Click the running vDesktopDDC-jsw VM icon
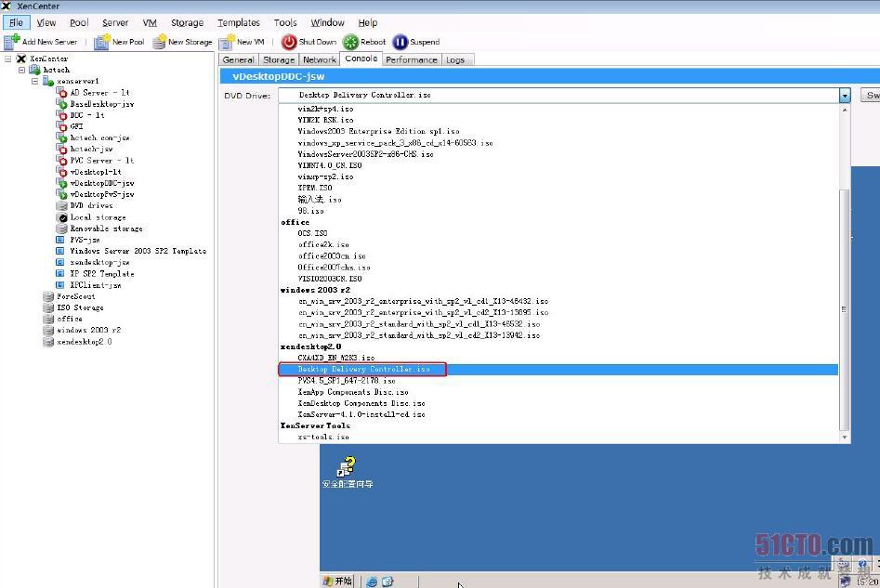Screen dimensions: 880x588 (61, 183)
